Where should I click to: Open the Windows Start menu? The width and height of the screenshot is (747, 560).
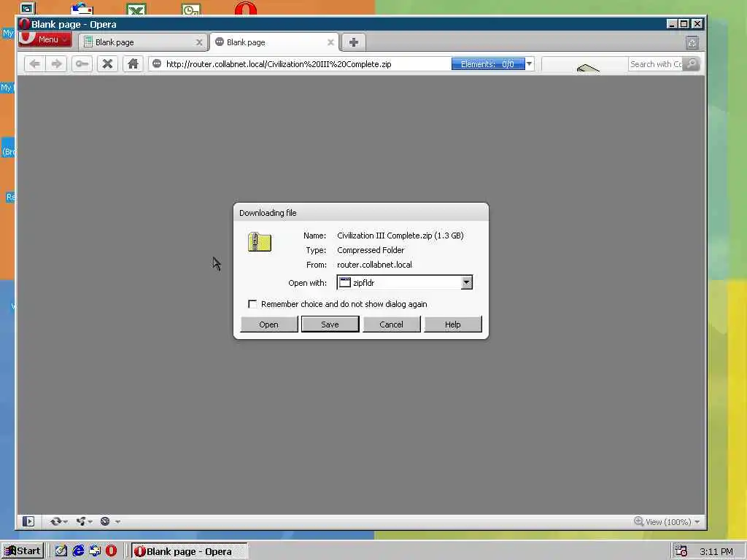click(23, 551)
